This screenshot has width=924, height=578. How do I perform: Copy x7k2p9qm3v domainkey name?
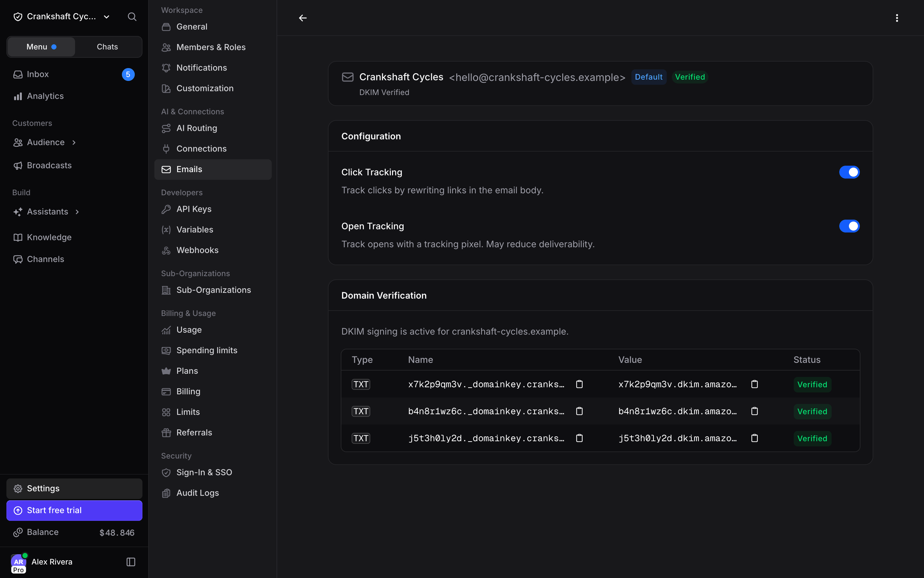point(579,384)
